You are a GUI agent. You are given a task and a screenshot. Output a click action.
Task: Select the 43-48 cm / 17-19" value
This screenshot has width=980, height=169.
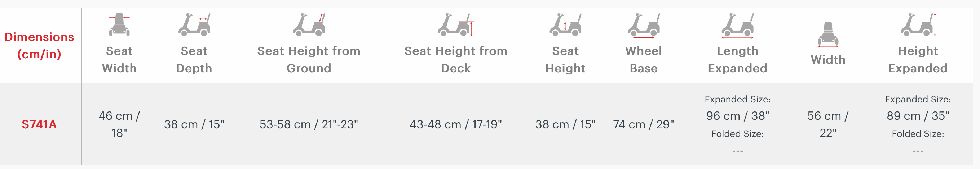456,124
